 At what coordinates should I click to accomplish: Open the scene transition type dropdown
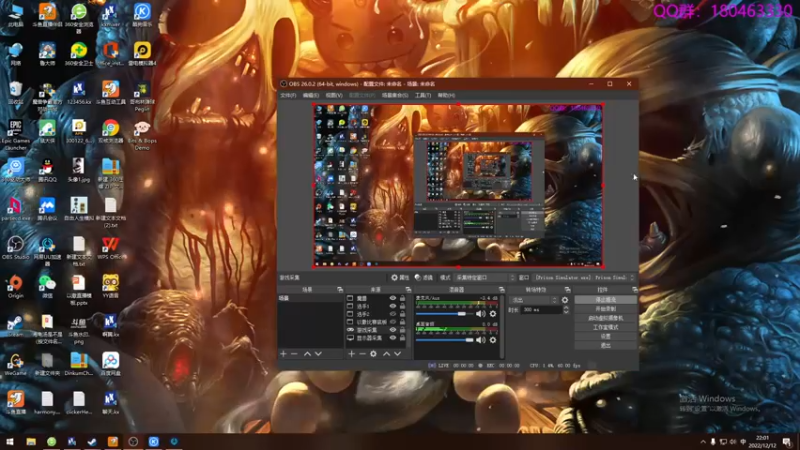(x=534, y=300)
